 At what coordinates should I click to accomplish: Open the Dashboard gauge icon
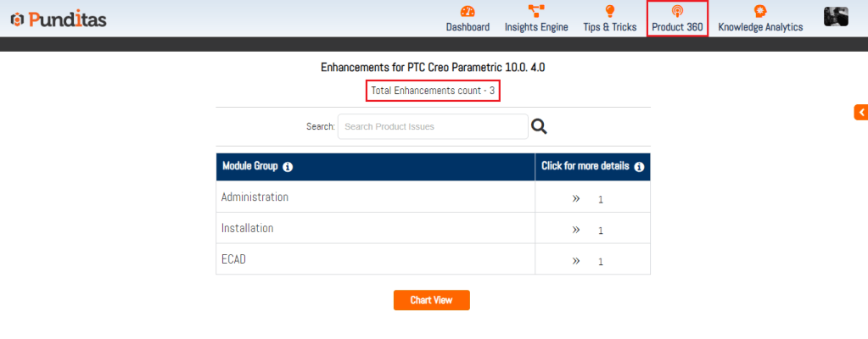point(468,11)
